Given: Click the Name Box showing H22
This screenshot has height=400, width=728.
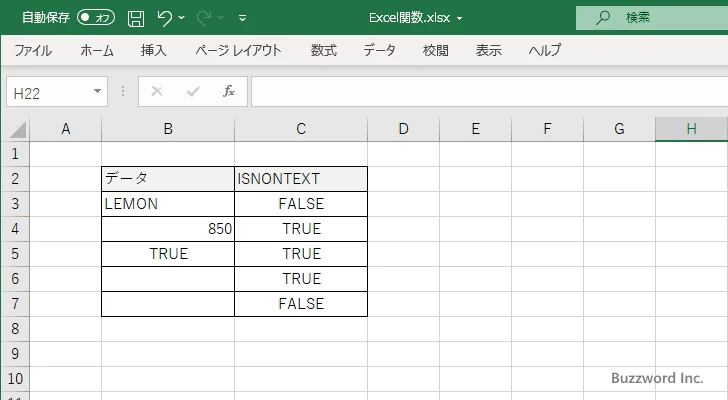Looking at the screenshot, I should 49,93.
